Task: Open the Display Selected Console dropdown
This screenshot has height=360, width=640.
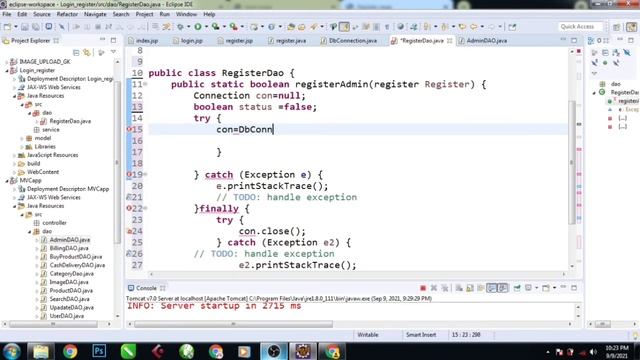Action: click(x=536, y=288)
